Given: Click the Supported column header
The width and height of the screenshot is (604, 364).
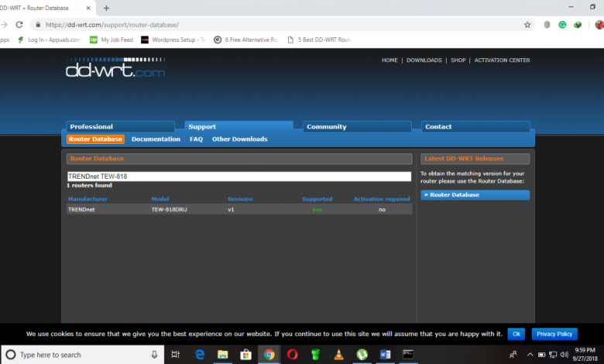Looking at the screenshot, I should point(317,199).
